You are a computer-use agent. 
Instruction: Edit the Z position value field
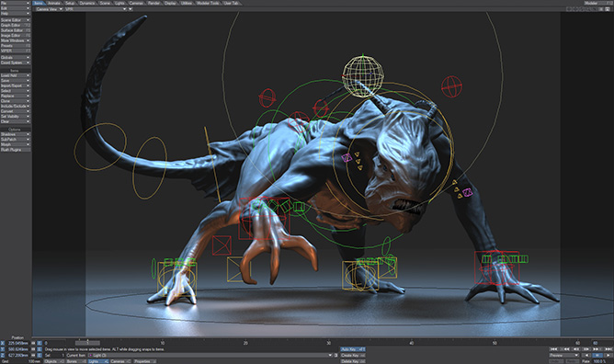17,355
